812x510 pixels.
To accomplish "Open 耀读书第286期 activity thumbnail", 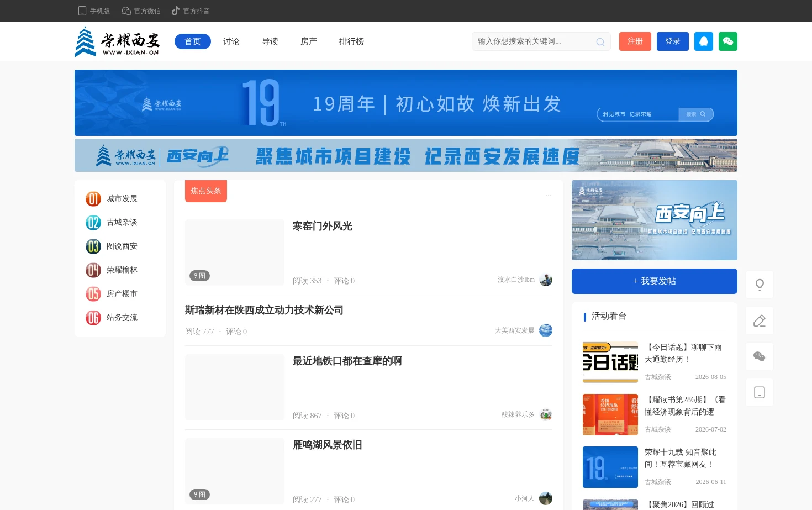I will (x=610, y=414).
